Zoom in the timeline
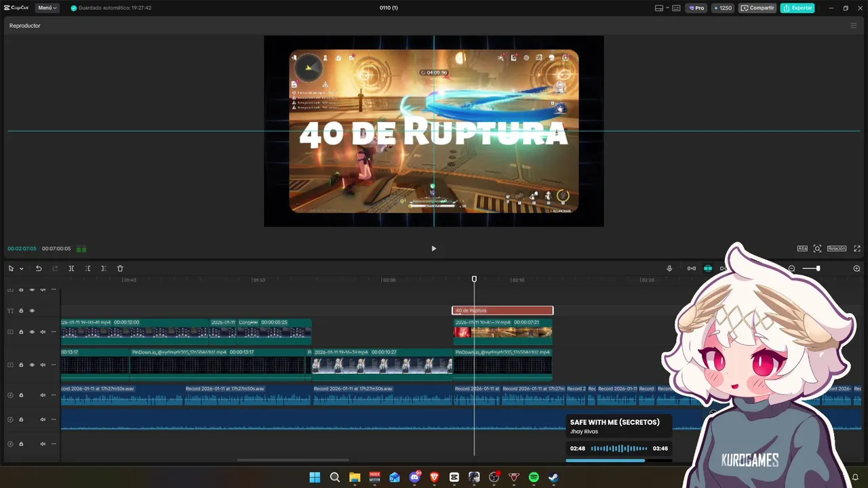Viewport: 868px width, 488px height. [856, 268]
